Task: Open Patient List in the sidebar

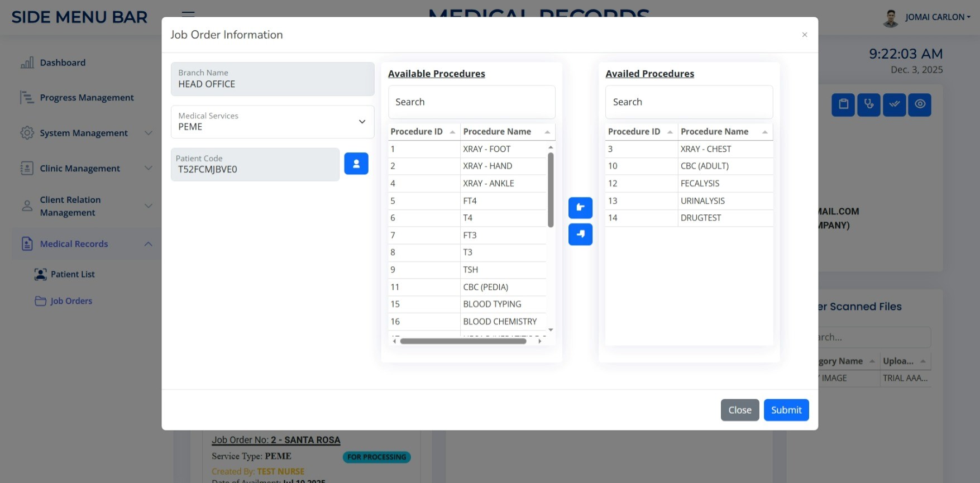Action: (73, 274)
